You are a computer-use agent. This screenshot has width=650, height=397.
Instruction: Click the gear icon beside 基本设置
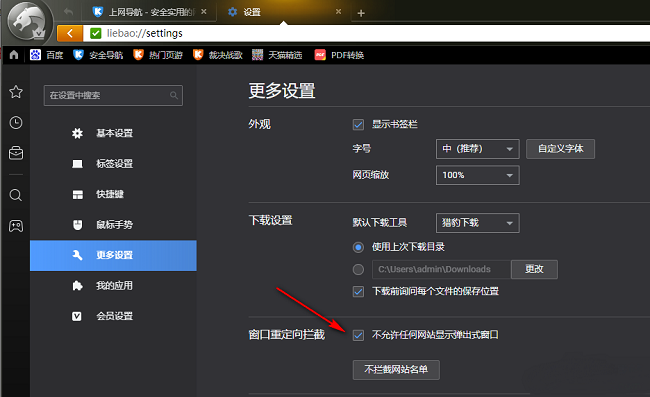pyautogui.click(x=77, y=133)
